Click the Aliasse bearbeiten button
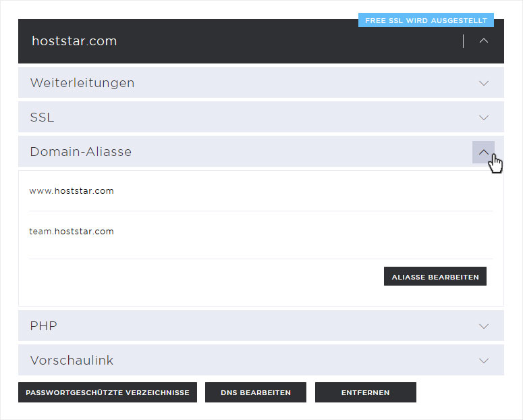Screen dimensions: 523x420 pos(435,276)
